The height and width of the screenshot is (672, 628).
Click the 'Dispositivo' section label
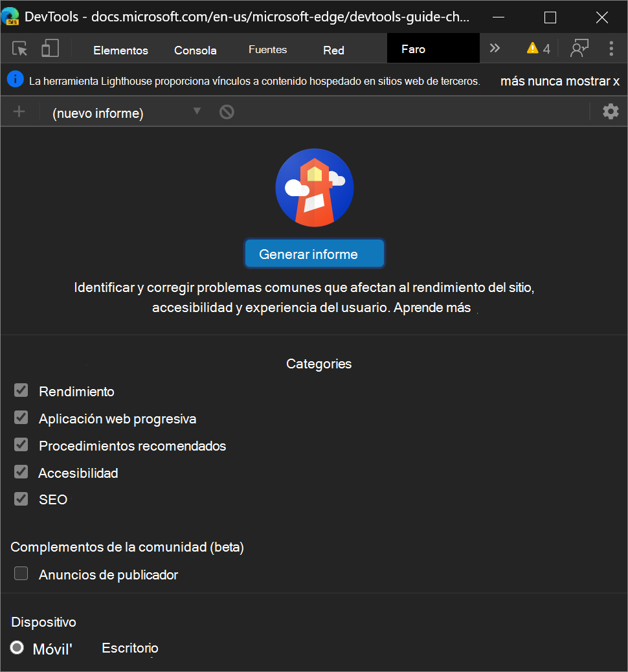[x=44, y=622]
